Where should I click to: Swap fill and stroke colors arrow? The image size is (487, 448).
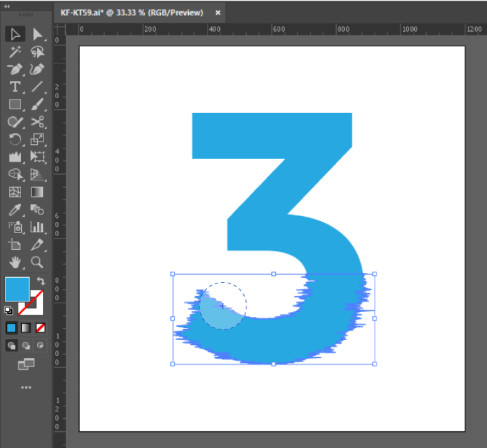tap(41, 281)
